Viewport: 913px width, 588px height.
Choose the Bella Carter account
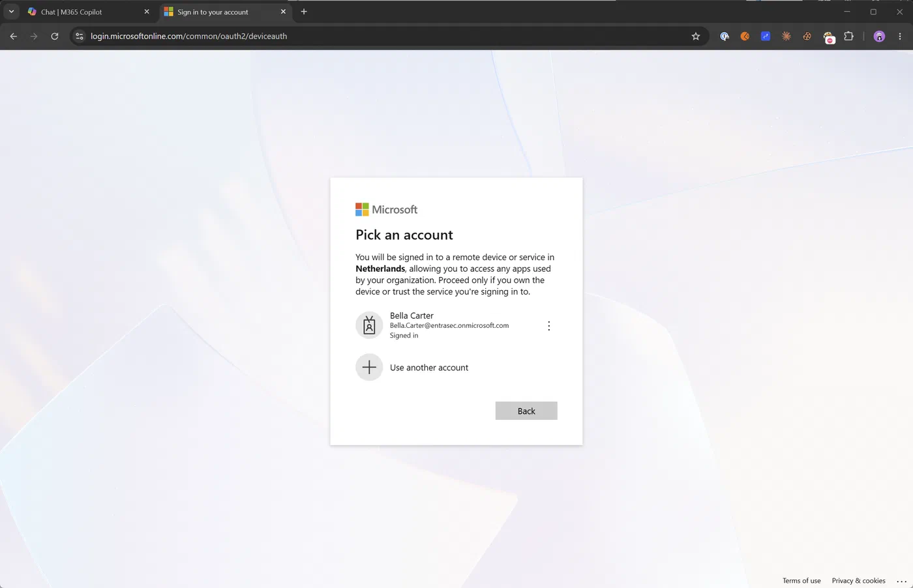point(456,325)
